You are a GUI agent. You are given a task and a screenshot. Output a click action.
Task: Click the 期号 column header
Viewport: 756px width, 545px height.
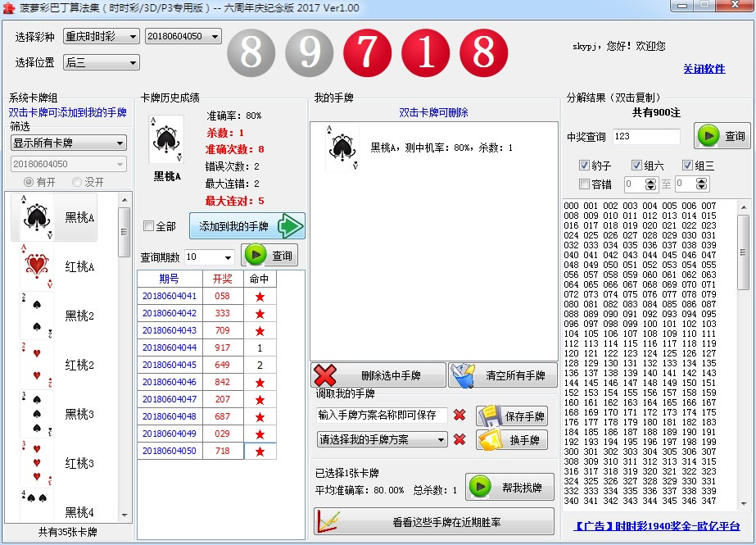point(170,279)
